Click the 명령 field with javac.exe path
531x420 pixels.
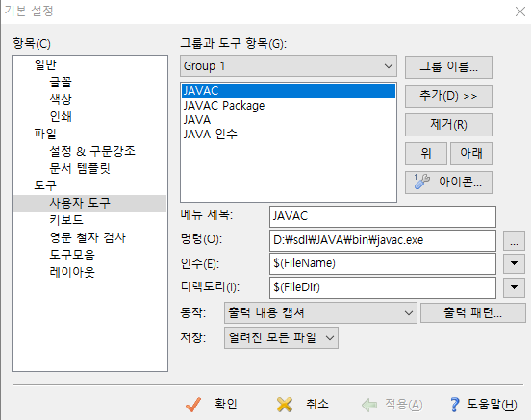coord(383,240)
